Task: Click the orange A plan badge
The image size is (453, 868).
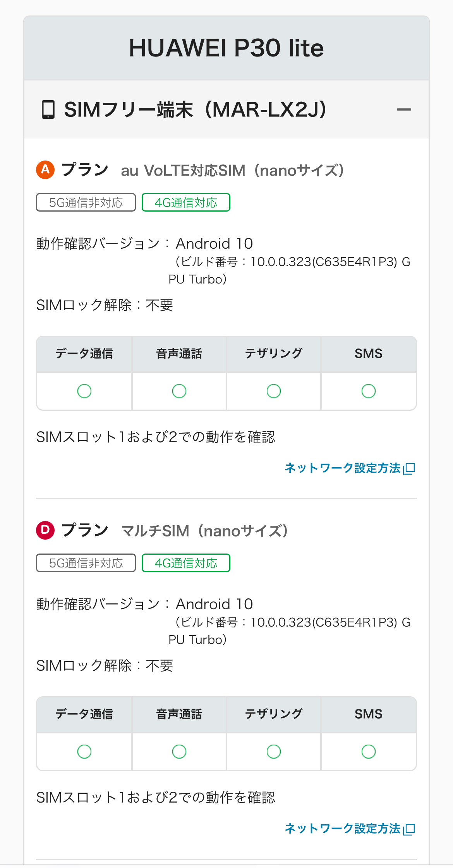Action: coord(45,170)
